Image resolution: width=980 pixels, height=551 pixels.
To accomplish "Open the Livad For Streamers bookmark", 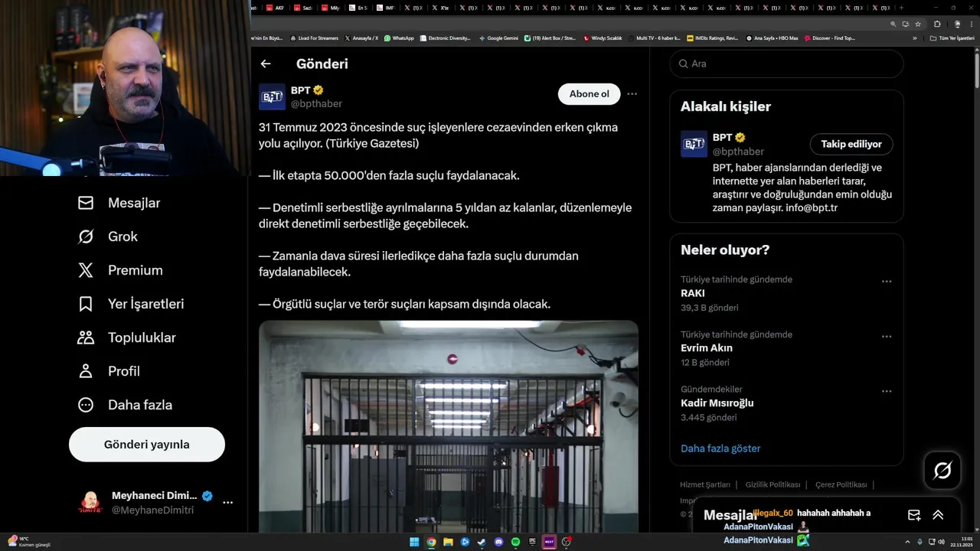I will [x=314, y=37].
